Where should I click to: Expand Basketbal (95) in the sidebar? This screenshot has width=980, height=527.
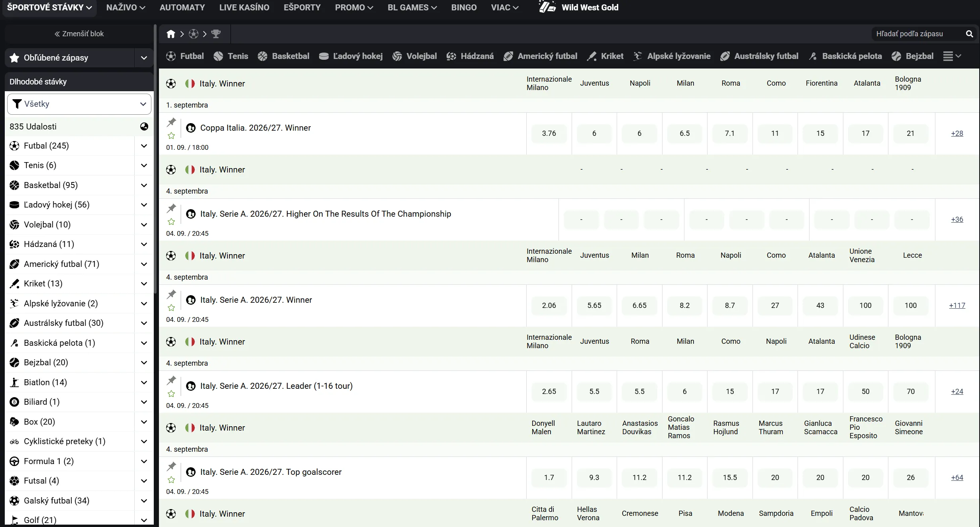coord(144,185)
